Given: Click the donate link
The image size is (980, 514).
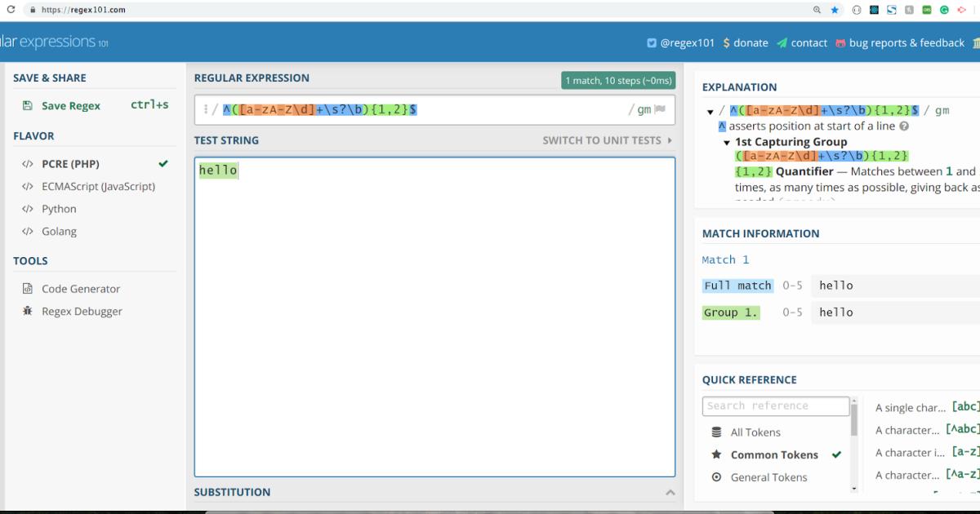Looking at the screenshot, I should [x=746, y=42].
